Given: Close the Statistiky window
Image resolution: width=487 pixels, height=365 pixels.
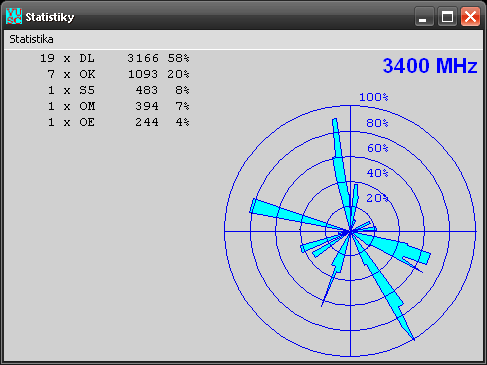Looking at the screenshot, I should pyautogui.click(x=470, y=16).
